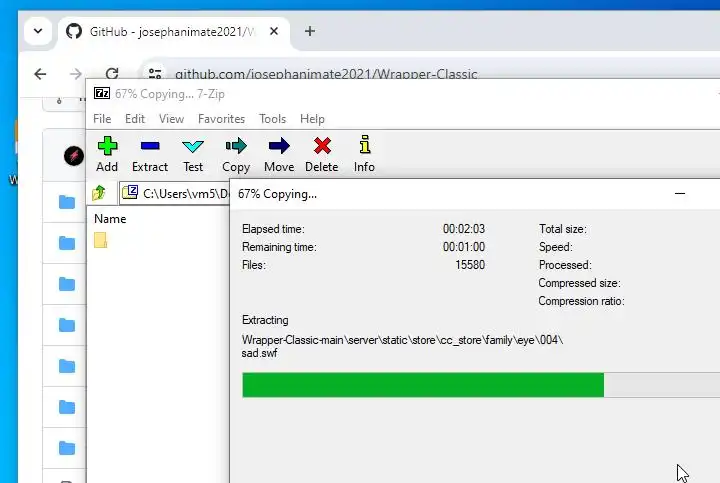Screen dimensions: 720x483
Task: Open the File menu in 7-Zip
Action: click(x=102, y=119)
